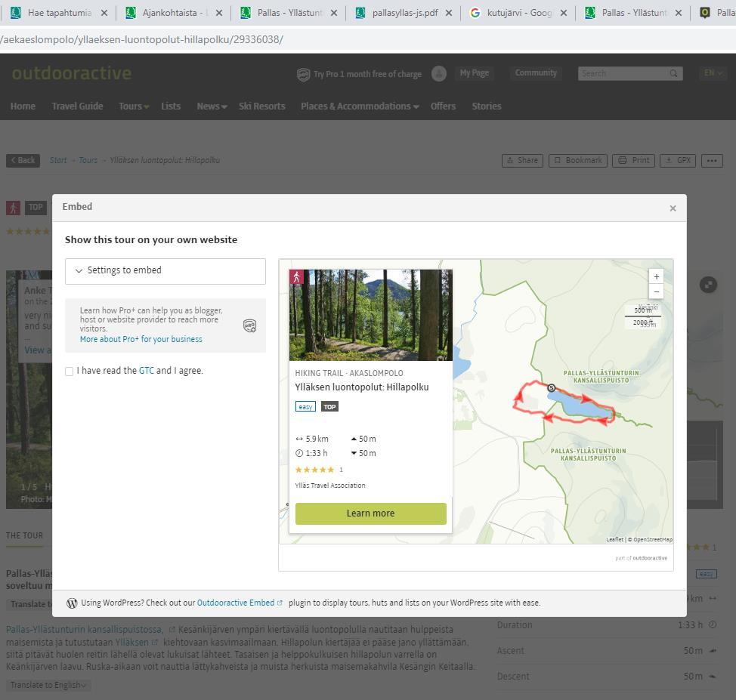Click the WordPress logo icon

(72, 603)
